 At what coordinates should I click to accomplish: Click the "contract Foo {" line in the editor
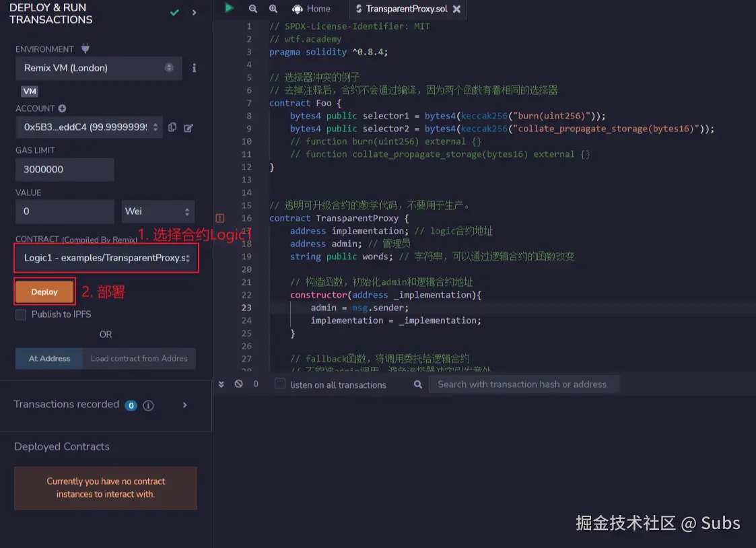click(305, 103)
